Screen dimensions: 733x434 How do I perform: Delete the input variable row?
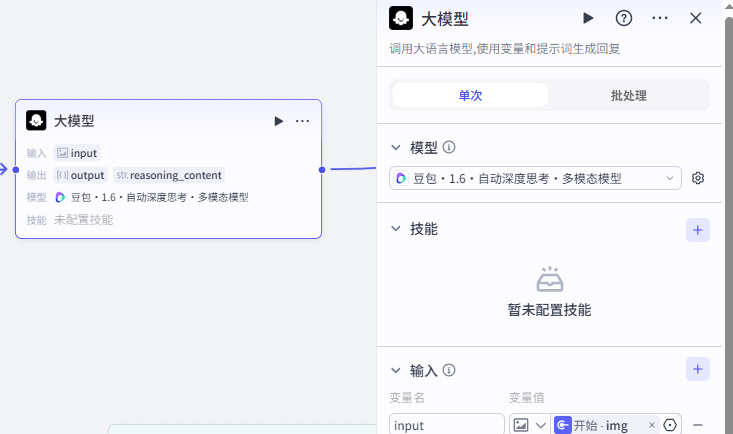(x=698, y=425)
